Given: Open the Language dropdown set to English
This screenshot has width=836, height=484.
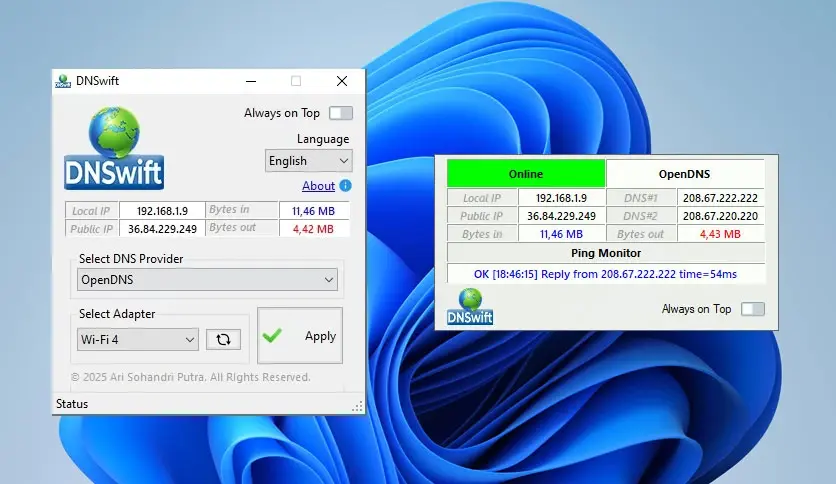Looking at the screenshot, I should [309, 161].
